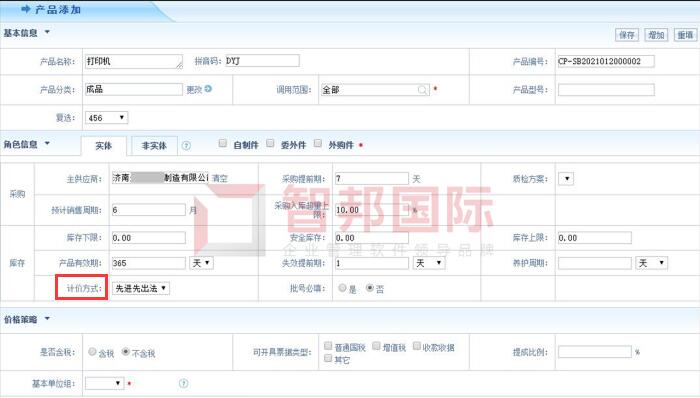The image size is (700, 398).
Task: Collapse the 基本信息 section arrow
Action: click(47, 32)
